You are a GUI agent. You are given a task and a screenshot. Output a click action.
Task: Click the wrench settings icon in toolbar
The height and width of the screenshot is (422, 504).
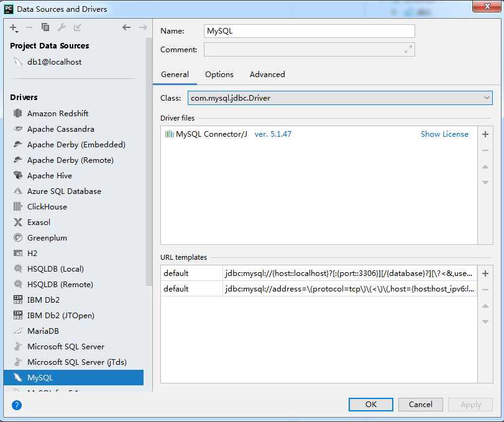(62, 27)
